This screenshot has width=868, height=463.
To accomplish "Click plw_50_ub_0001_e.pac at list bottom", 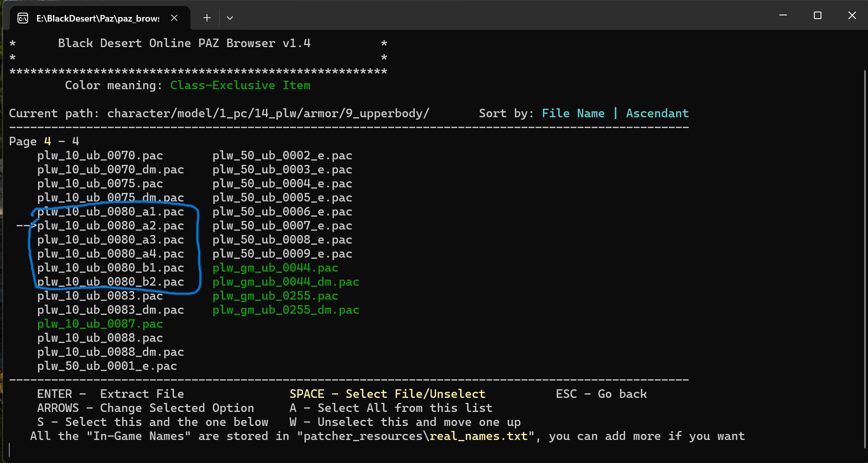I will 107,366.
